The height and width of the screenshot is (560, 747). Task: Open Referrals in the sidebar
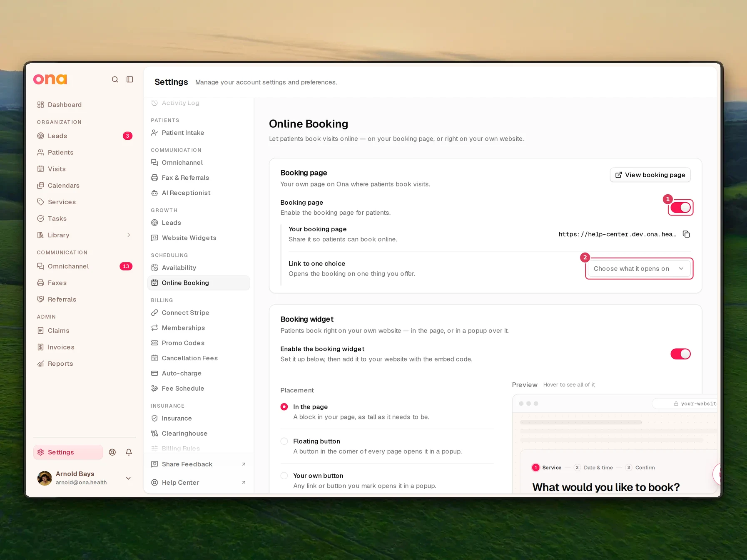(x=85, y=300)
